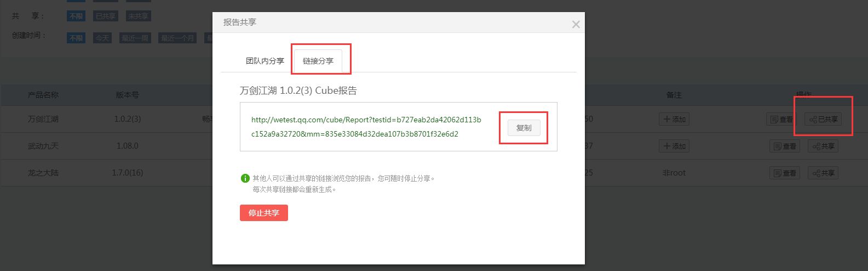Screen dimensions: 868x271
Task: Filter creation time by 今天
Action: coord(102,38)
